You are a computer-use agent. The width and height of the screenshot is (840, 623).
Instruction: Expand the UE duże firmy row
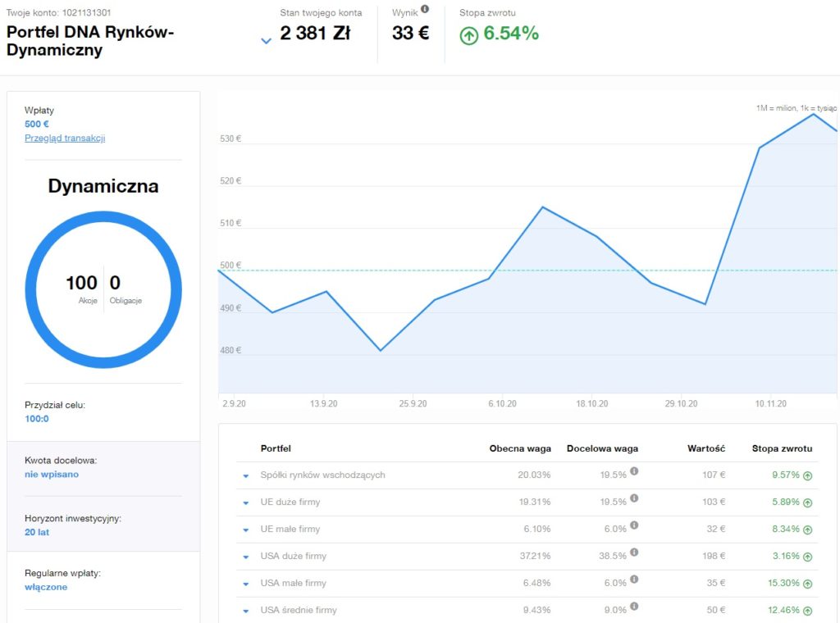click(x=244, y=502)
